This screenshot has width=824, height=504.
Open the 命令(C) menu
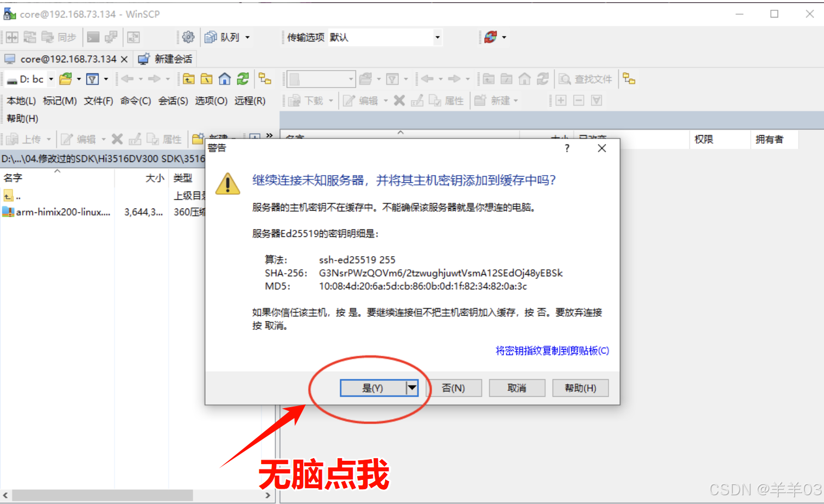pyautogui.click(x=136, y=101)
